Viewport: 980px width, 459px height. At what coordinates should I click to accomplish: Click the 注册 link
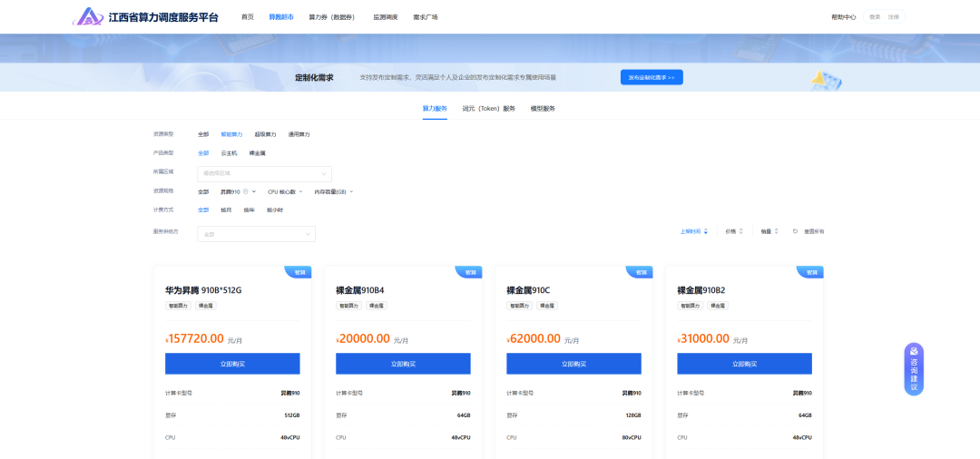[893, 17]
